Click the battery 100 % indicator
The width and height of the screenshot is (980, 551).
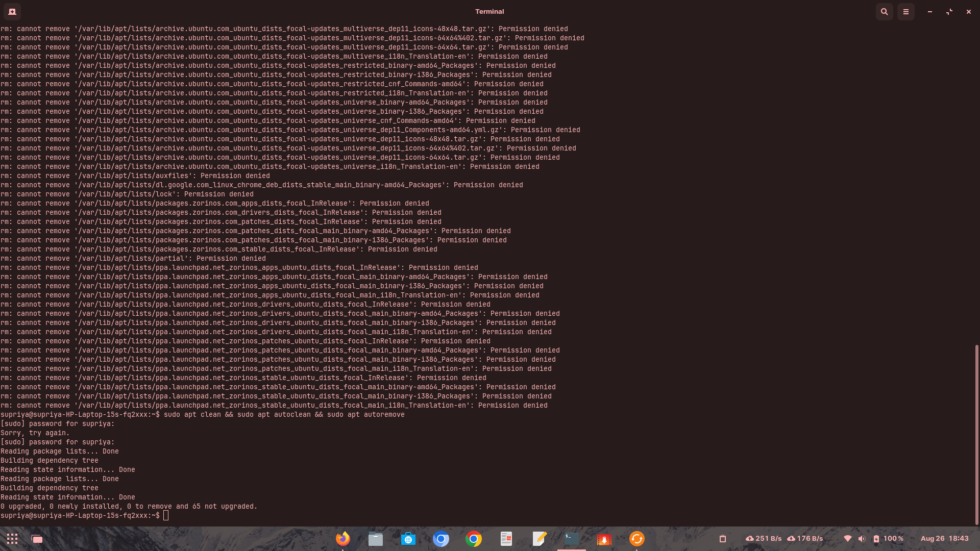click(888, 539)
